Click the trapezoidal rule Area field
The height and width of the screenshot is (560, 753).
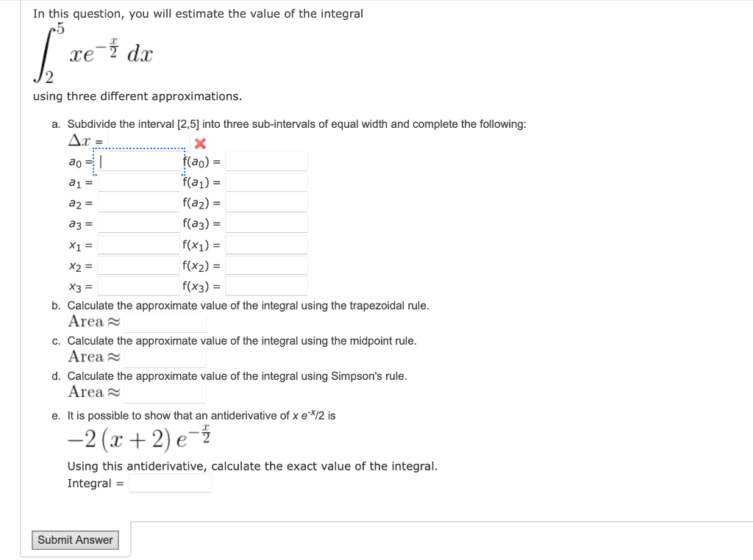[165, 321]
